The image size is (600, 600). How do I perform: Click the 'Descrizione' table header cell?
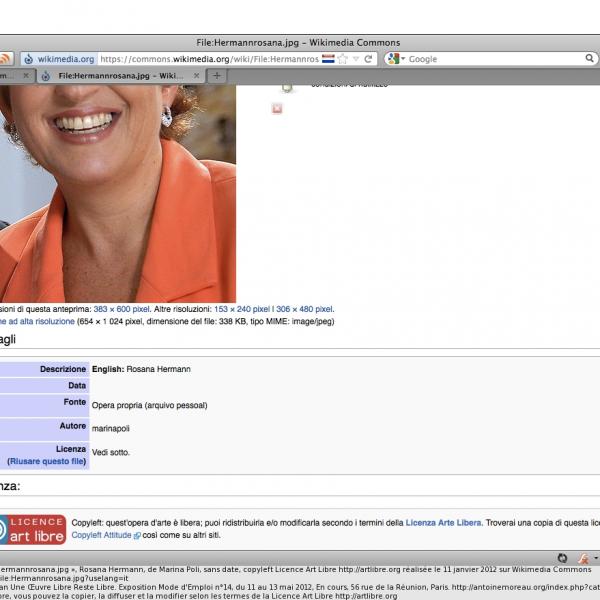click(44, 369)
